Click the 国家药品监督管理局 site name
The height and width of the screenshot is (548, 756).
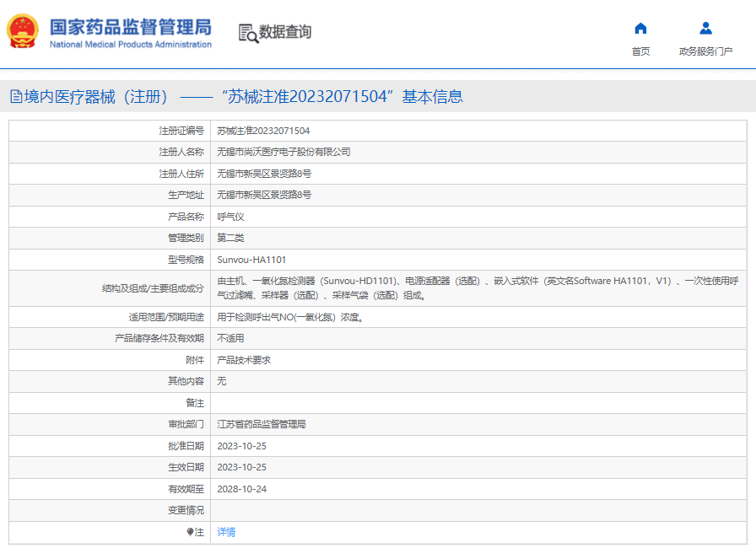coord(130,27)
